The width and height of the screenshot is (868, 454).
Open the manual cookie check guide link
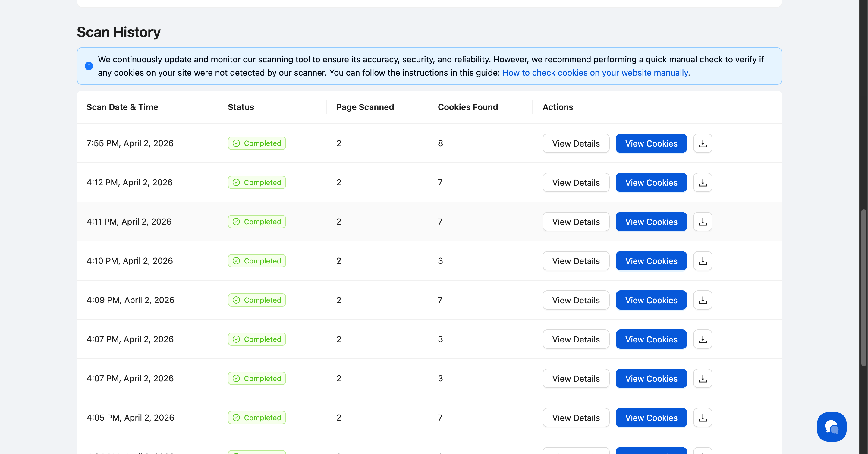595,73
